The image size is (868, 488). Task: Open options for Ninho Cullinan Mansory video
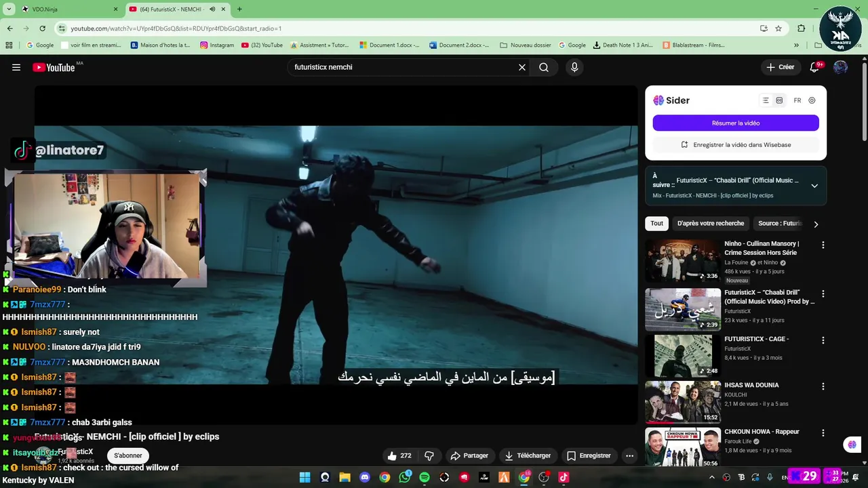point(823,245)
